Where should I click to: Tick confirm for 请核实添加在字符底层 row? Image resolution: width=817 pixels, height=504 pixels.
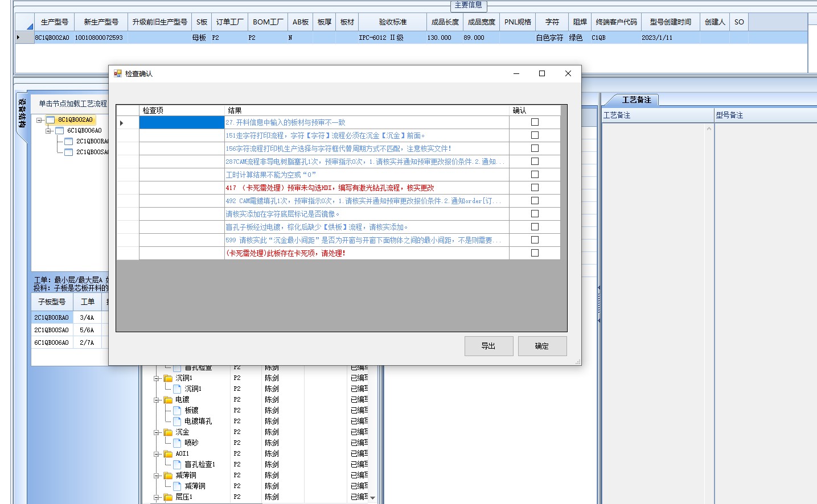coord(535,214)
